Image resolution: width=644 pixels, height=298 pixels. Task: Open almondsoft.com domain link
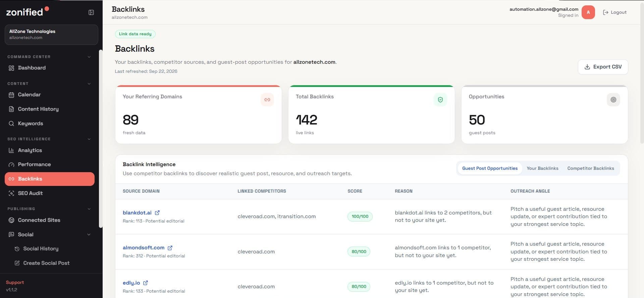coord(144,248)
